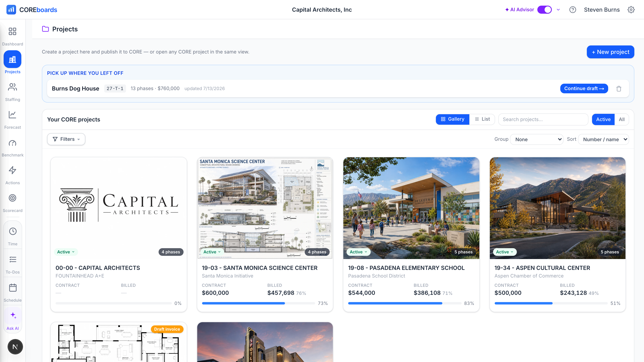This screenshot has width=644, height=362.
Task: Open the Forecast chart icon
Action: tap(12, 115)
